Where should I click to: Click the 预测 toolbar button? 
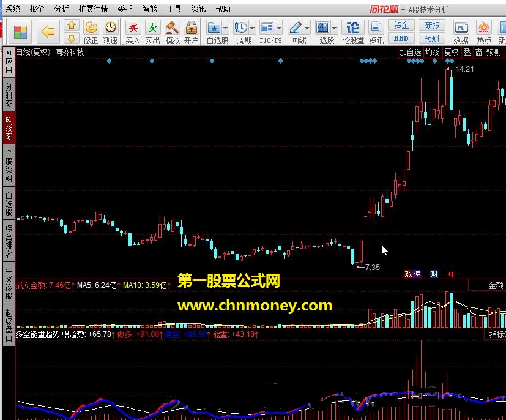tap(432, 39)
